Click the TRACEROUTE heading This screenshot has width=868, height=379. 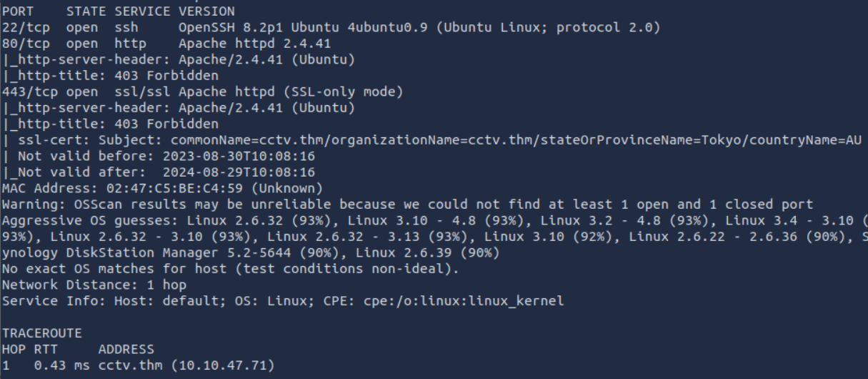[41, 333]
